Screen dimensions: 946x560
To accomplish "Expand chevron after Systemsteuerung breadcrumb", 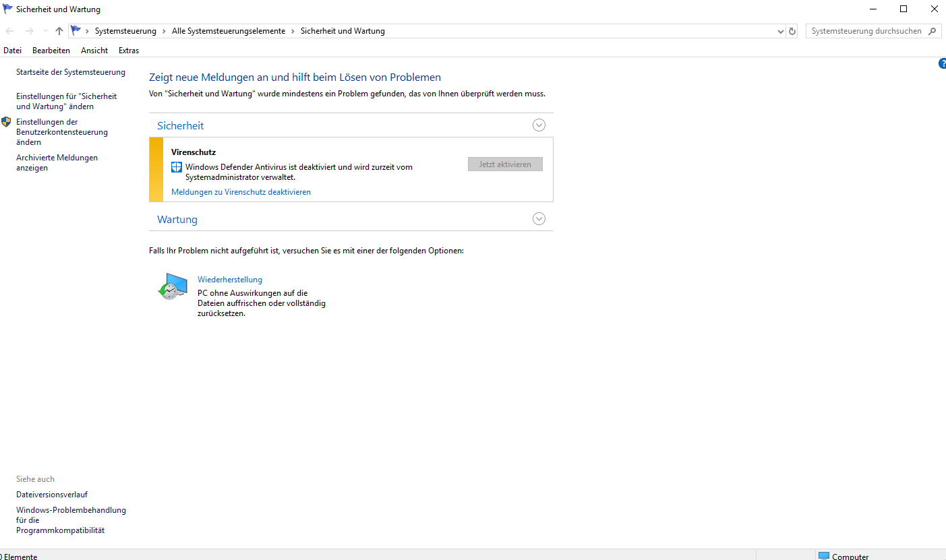I will 164,31.
